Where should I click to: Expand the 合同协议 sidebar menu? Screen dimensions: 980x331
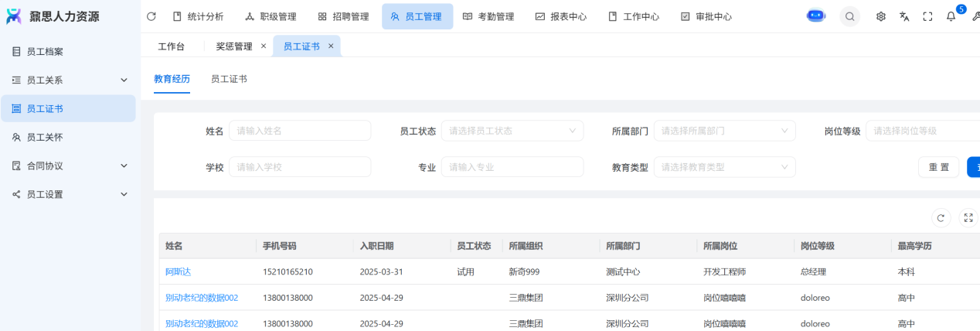pyautogui.click(x=124, y=165)
